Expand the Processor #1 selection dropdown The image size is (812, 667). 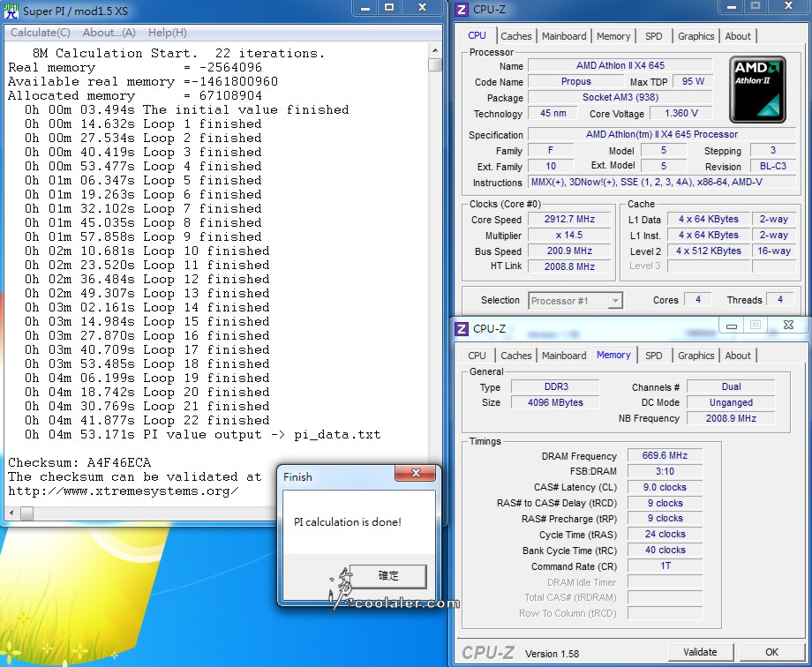tap(614, 301)
